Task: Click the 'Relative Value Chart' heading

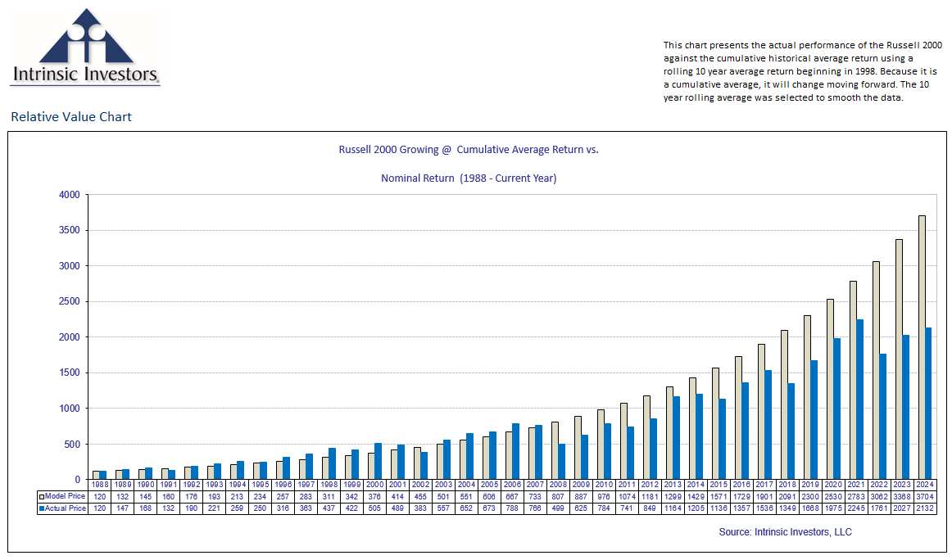Action: 71,117
